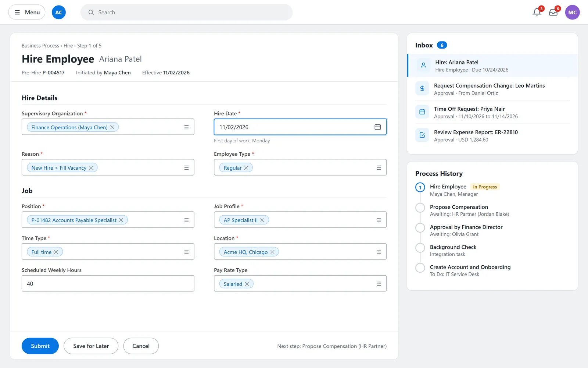The height and width of the screenshot is (368, 588).
Task: Click the Search field
Action: pos(186,12)
